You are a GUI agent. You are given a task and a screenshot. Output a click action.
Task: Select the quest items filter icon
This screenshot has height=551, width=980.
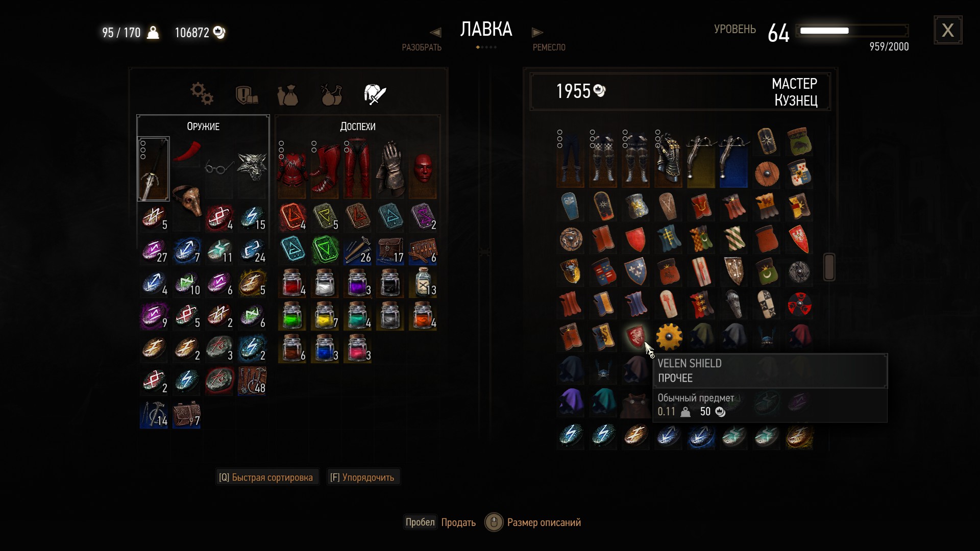coord(246,95)
